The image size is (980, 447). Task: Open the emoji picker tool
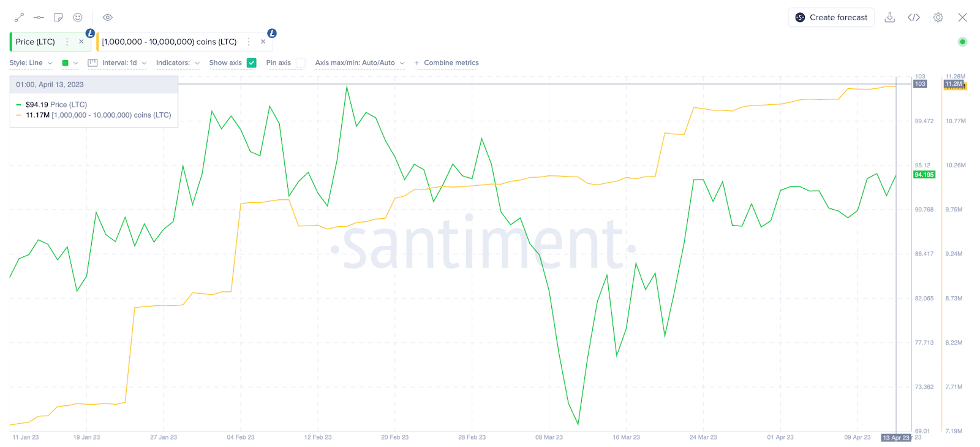pos(78,18)
